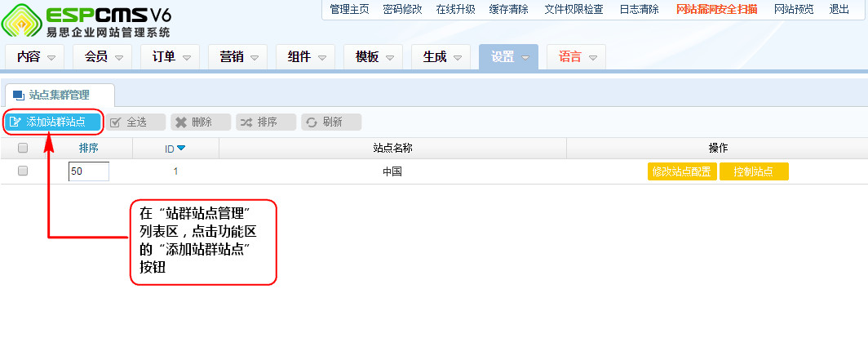Tick the select-all checkbox in table header
The height and width of the screenshot is (338, 868).
point(23,148)
